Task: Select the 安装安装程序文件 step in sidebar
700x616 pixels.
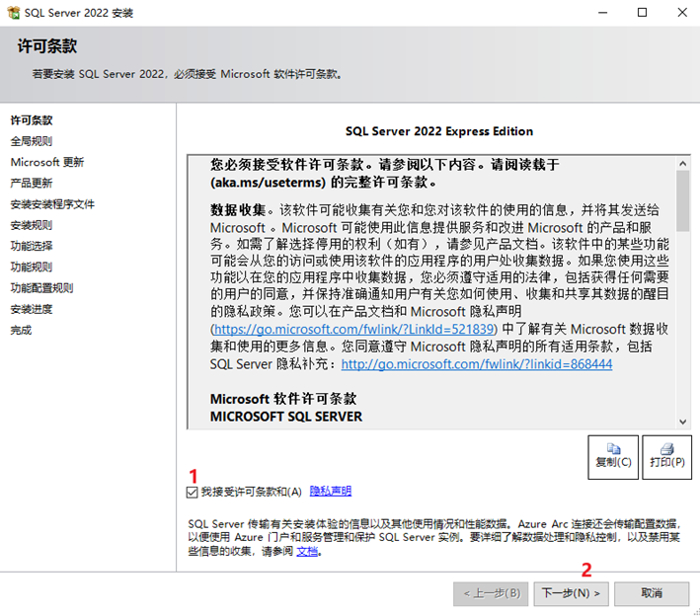Action: point(52,204)
